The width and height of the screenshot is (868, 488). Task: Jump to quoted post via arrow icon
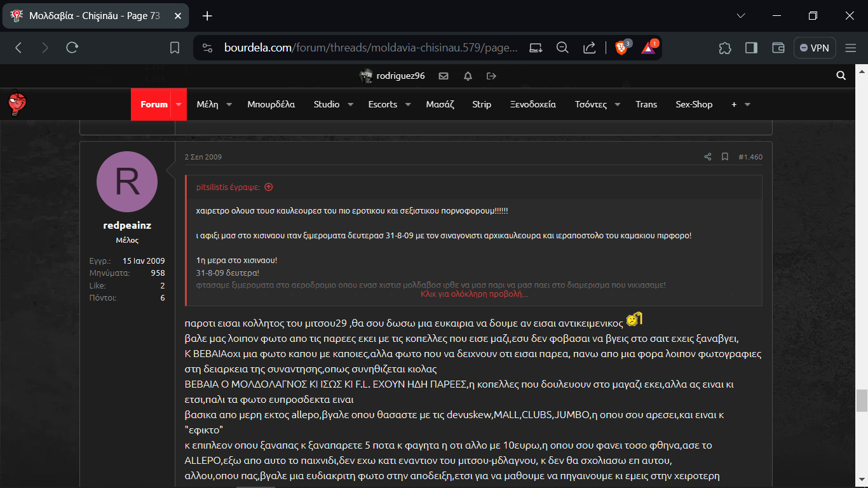coord(269,187)
